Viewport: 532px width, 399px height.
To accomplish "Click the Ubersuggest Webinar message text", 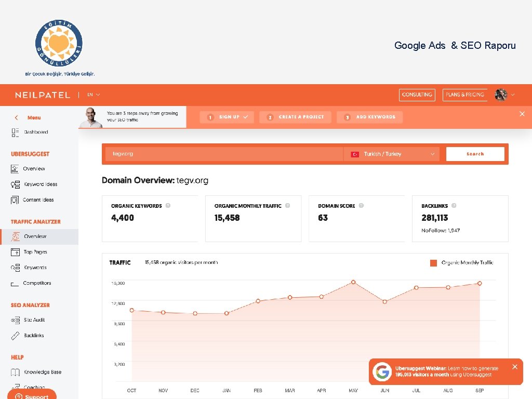I will (x=446, y=371).
